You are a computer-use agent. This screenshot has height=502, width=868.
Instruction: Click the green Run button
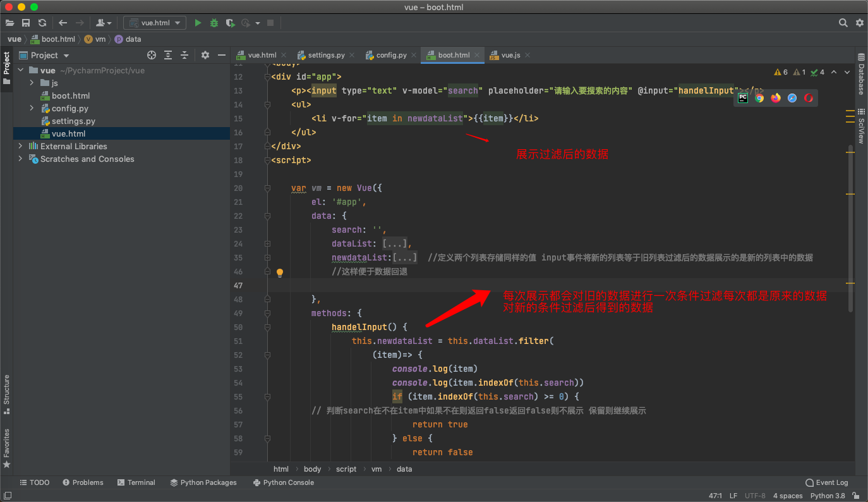click(x=198, y=23)
